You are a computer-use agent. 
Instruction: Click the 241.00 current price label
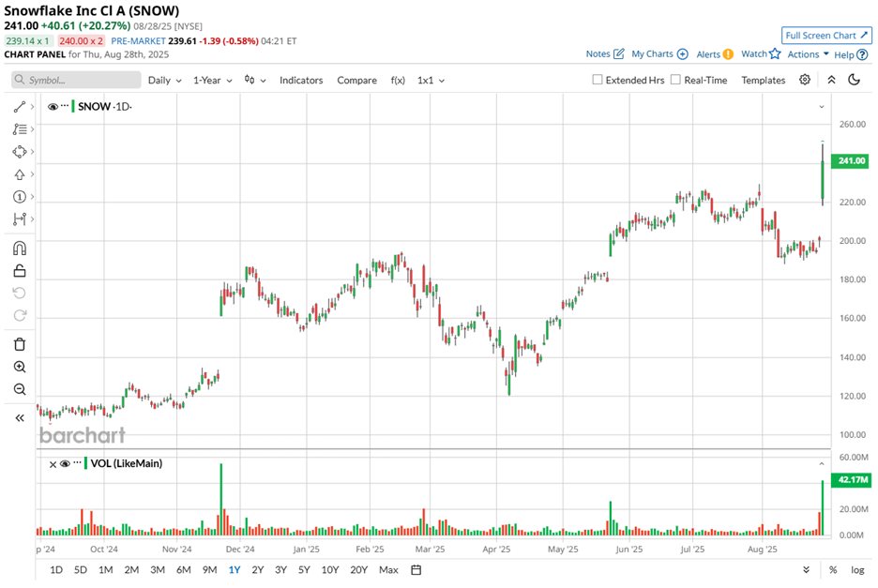click(851, 160)
